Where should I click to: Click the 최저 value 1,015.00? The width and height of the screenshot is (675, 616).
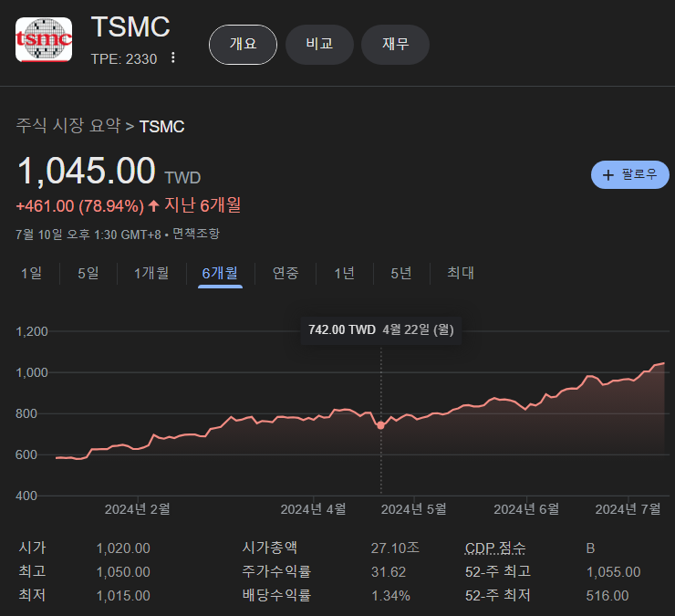click(x=123, y=596)
